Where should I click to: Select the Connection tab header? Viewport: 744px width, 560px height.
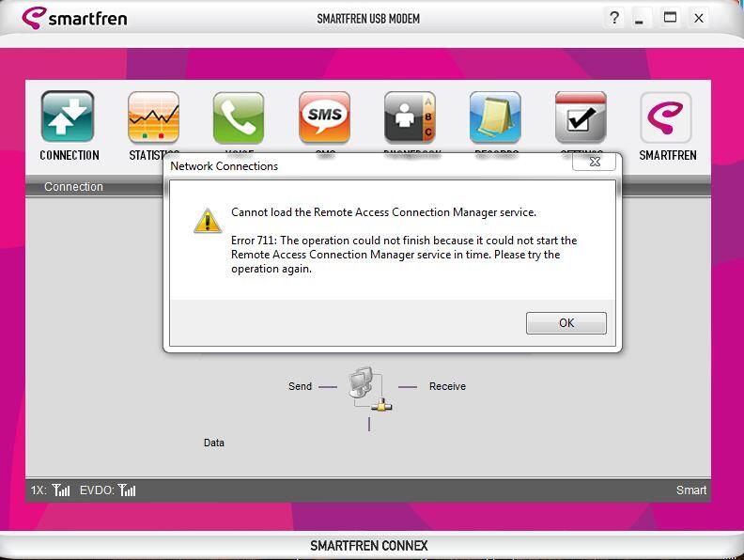[x=73, y=186]
